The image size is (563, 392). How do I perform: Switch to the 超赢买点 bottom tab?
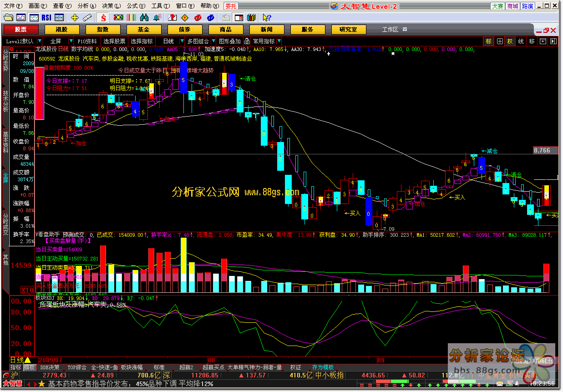pyautogui.click(x=213, y=367)
